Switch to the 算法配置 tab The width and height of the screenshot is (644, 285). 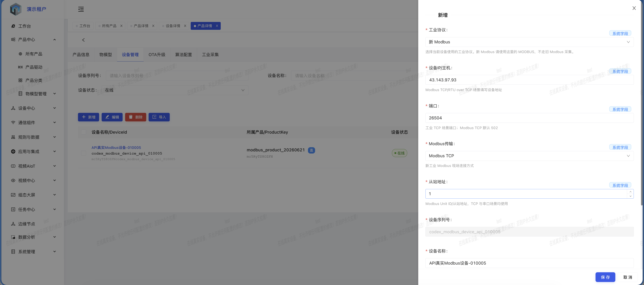point(183,55)
